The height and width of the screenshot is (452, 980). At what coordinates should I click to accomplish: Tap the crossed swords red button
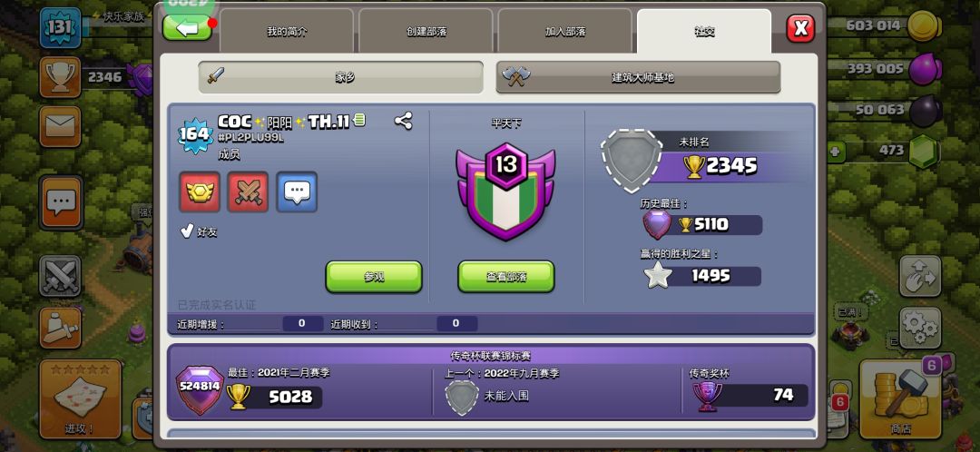pyautogui.click(x=248, y=192)
